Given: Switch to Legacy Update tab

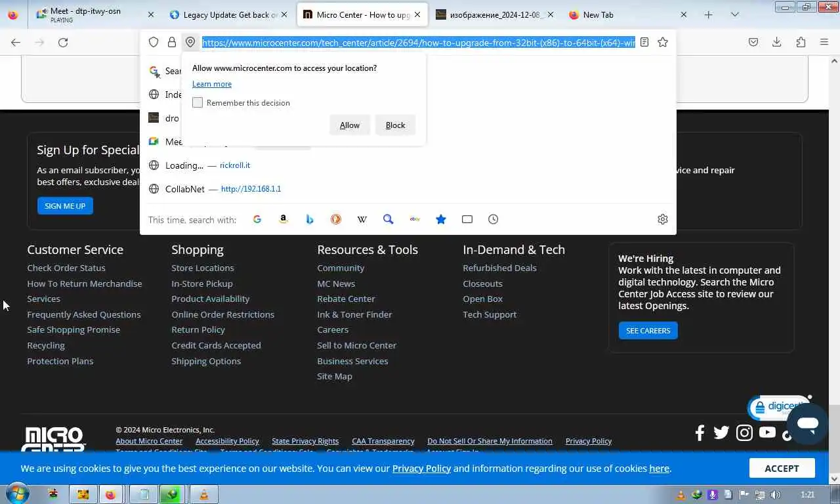Looking at the screenshot, I should pyautogui.click(x=226, y=14).
